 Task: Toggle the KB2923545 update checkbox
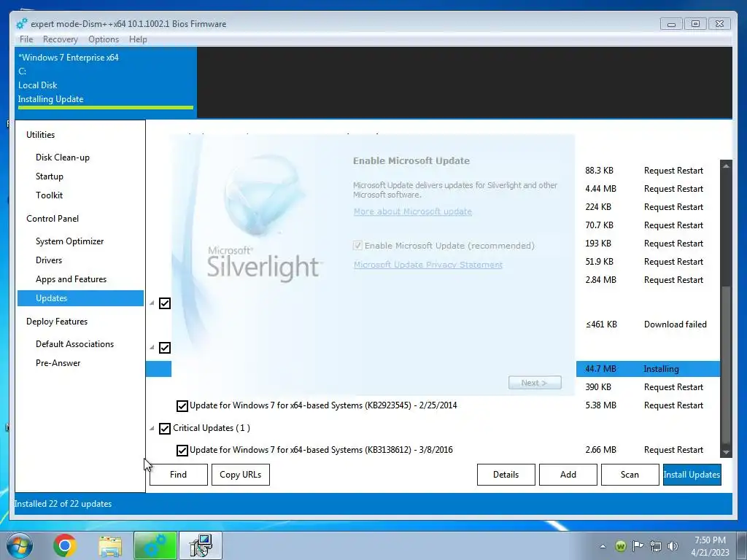(x=182, y=405)
